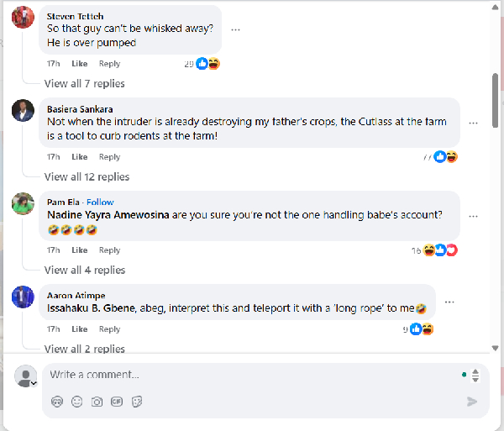Switch commenting profile via avatar arrow
Viewport: 504px width, 431px height.
(34, 383)
